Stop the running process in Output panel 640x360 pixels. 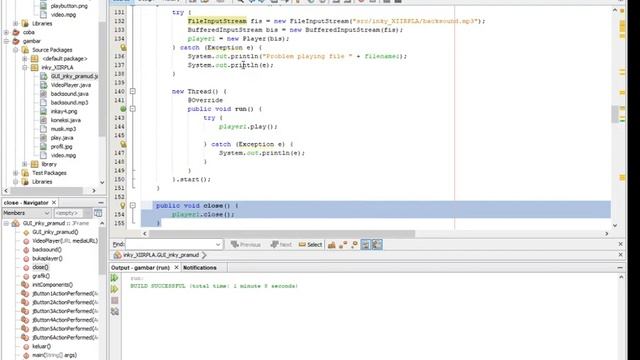point(115,300)
